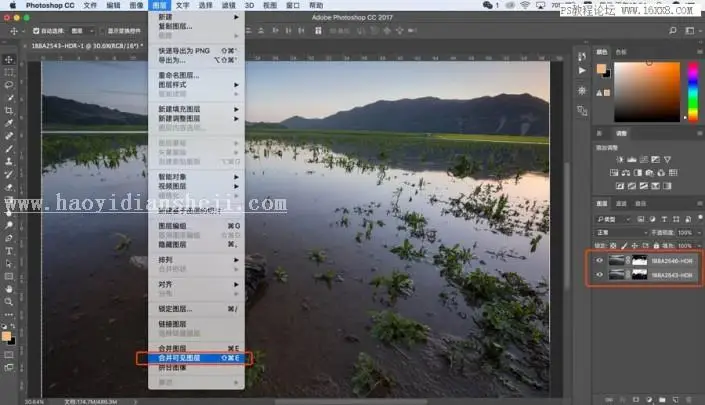705x405 pixels.
Task: Add a Curves adjustment
Action: 644,160
